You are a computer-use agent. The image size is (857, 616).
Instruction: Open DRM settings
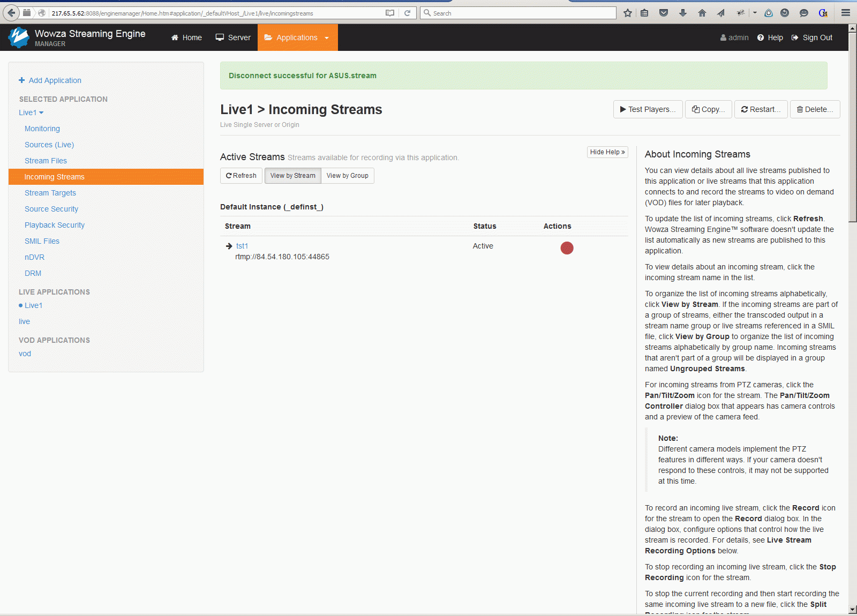pos(33,273)
